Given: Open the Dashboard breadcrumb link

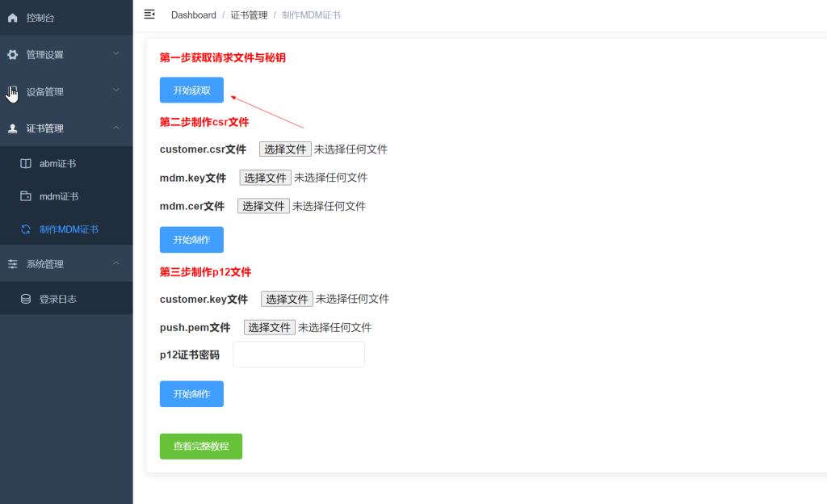Looking at the screenshot, I should [x=193, y=15].
